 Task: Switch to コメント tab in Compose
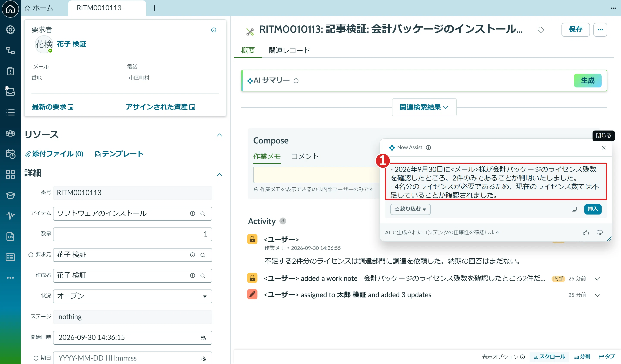point(305,157)
